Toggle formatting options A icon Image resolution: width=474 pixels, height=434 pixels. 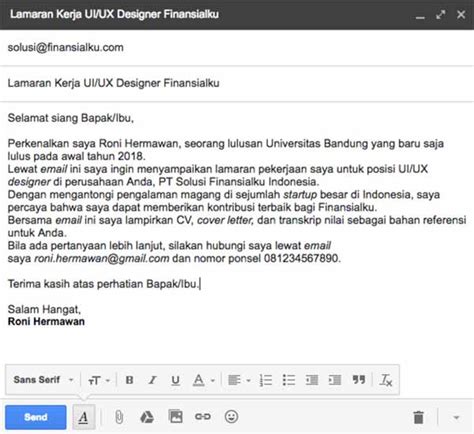tap(84, 417)
